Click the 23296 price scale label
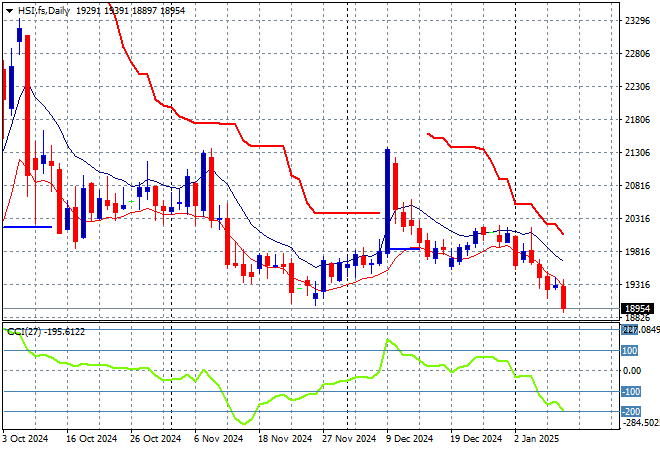Screen dimensions: 660x450 [x=638, y=20]
